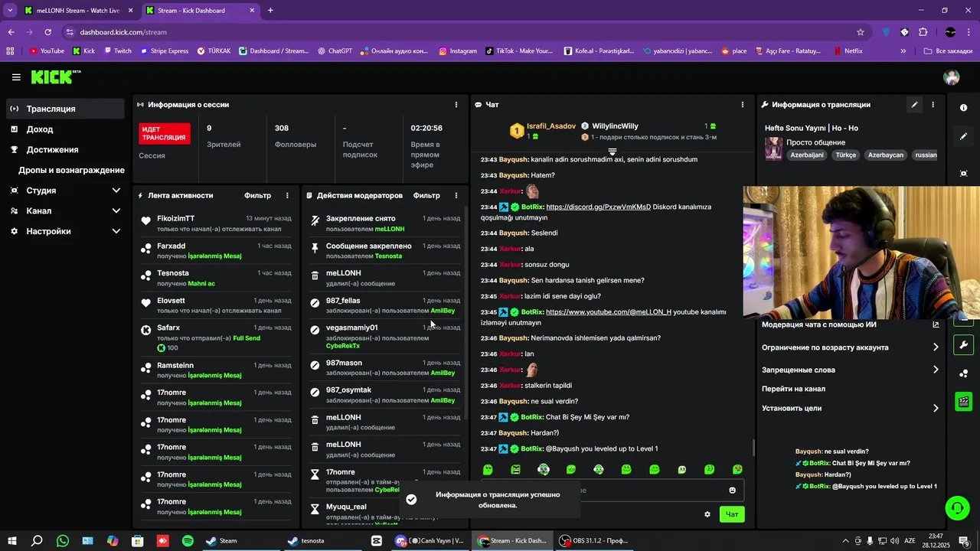Click username Israfil_Asadov in chat leaderboard
This screenshot has height=551, width=980.
(x=551, y=126)
